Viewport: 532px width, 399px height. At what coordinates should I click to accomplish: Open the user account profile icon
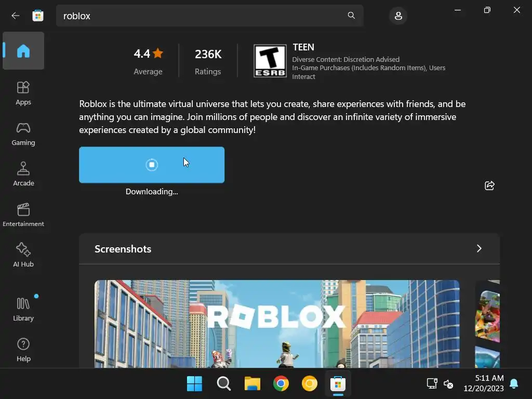pyautogui.click(x=398, y=16)
